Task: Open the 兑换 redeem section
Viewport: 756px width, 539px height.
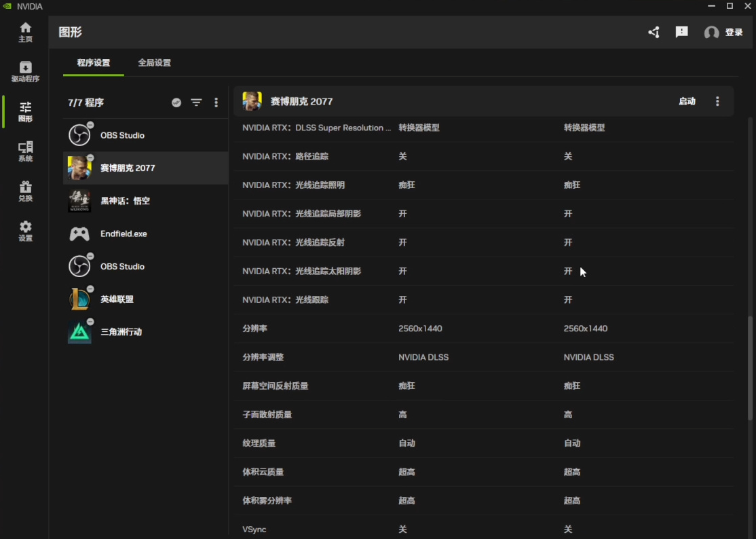Action: point(25,191)
